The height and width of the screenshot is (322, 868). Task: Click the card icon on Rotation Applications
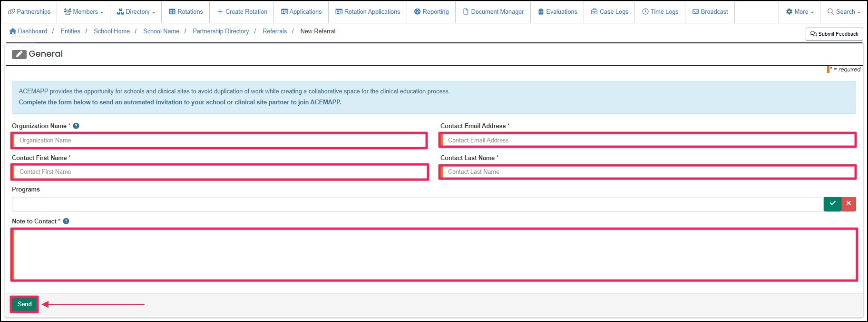click(x=339, y=11)
